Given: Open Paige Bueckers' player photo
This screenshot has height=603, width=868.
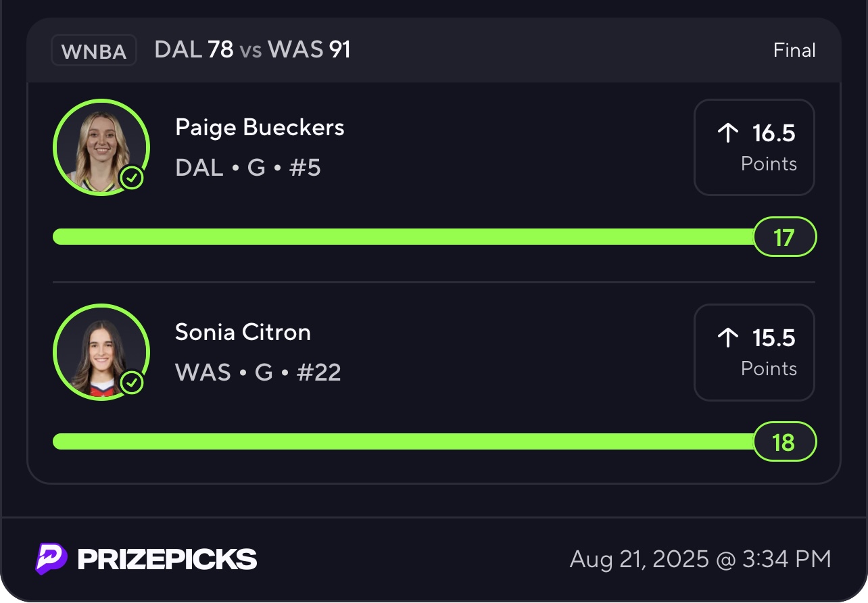Looking at the screenshot, I should 100,147.
